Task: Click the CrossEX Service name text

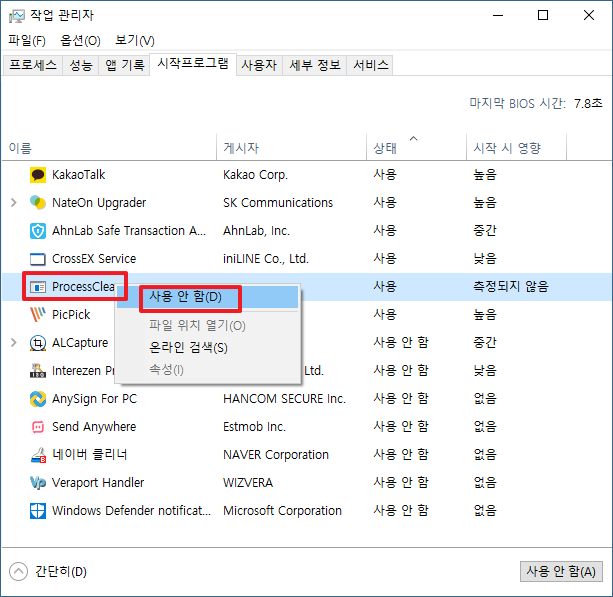Action: pyautogui.click(x=94, y=259)
